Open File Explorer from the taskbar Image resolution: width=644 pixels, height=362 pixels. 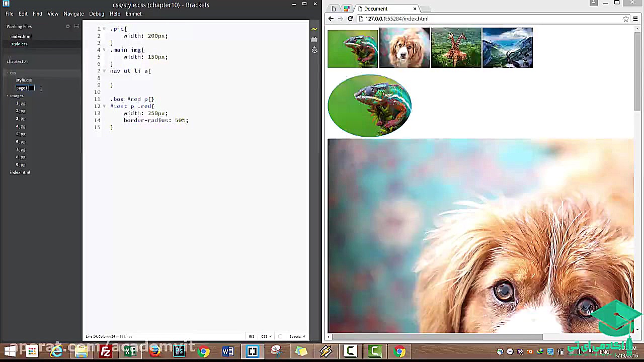tap(80, 351)
